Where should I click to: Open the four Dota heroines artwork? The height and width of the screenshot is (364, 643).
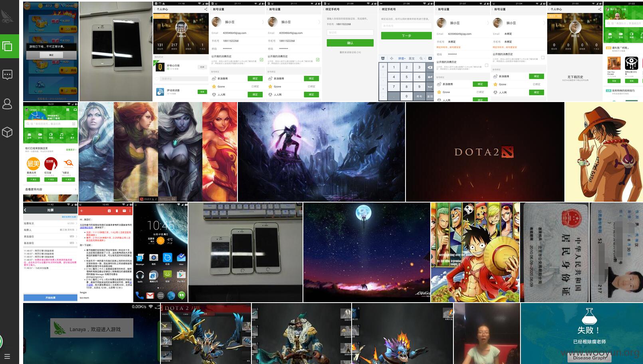tap(158, 152)
